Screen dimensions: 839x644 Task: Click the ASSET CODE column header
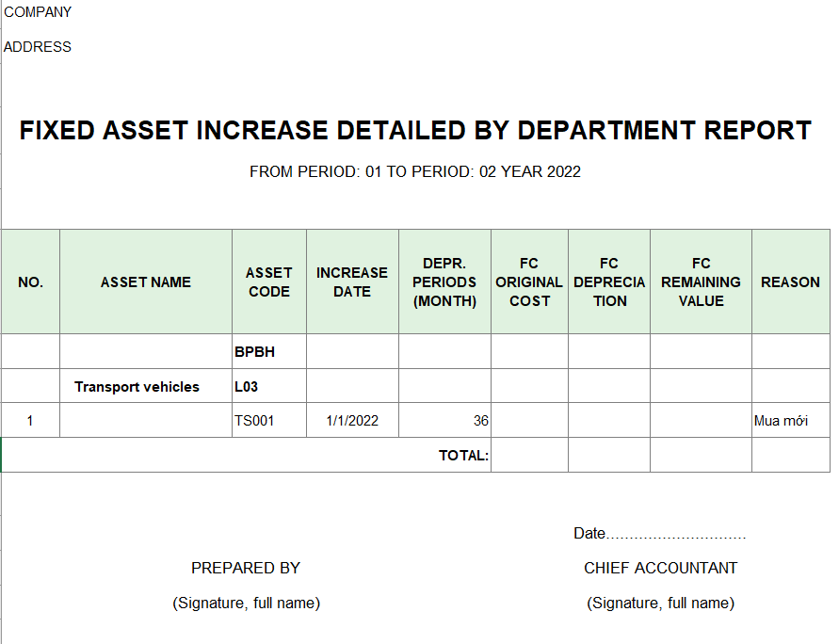point(269,282)
